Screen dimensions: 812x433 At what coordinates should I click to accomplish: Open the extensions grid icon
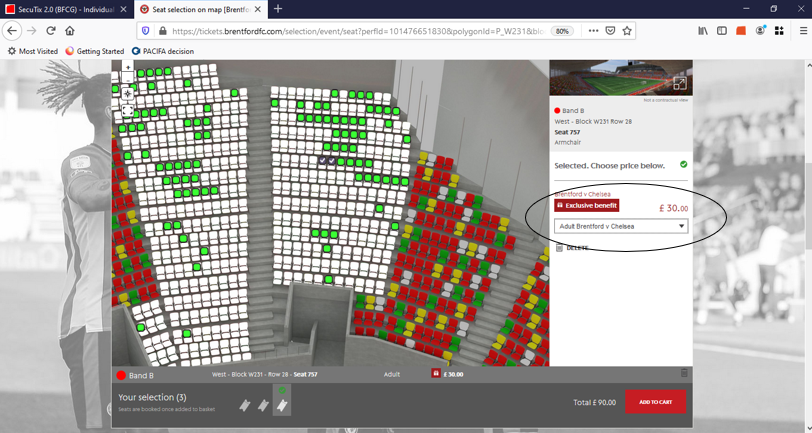[x=779, y=31]
